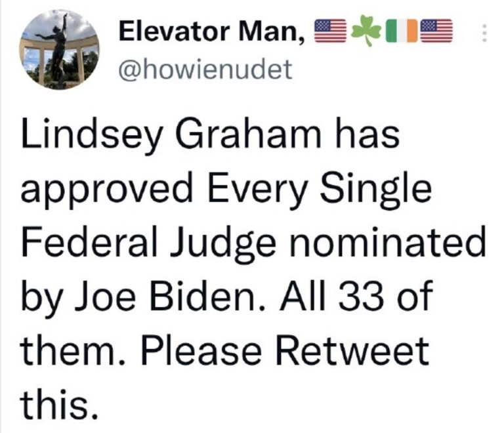The height and width of the screenshot is (433, 504).
Task: Click the first American flag emoji
Action: click(331, 30)
